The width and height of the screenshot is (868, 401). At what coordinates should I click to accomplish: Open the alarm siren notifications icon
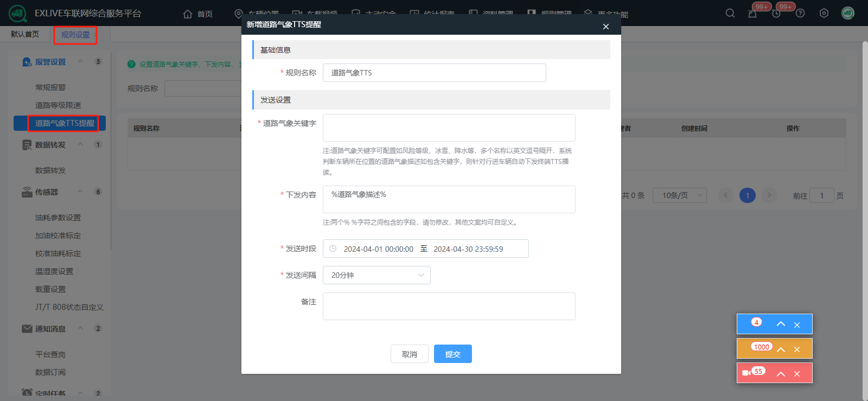[x=752, y=14]
